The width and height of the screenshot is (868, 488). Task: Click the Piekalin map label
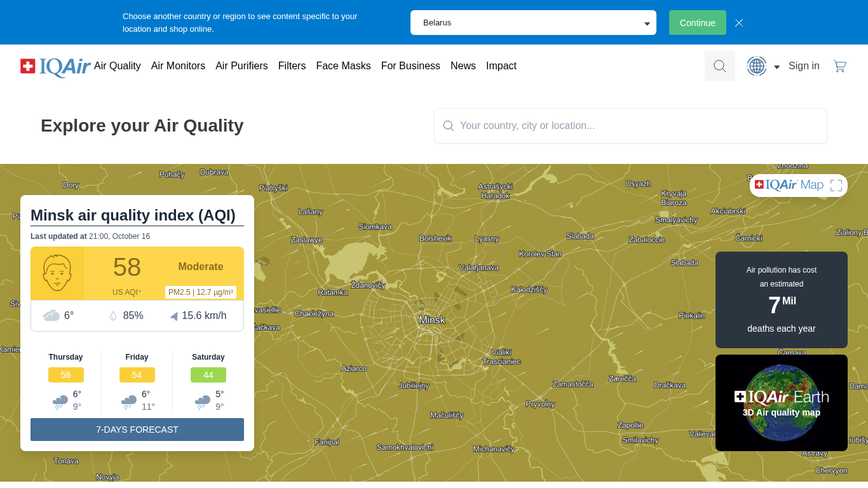click(x=691, y=316)
